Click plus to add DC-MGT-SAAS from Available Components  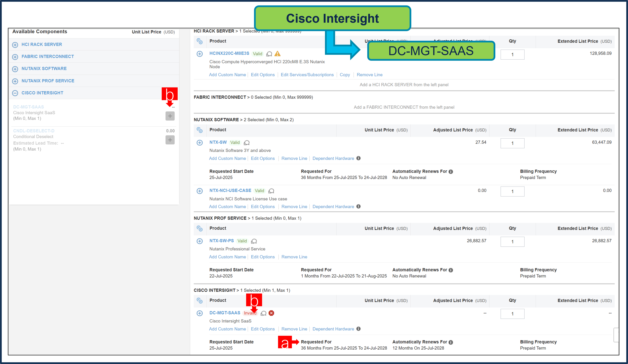(170, 116)
